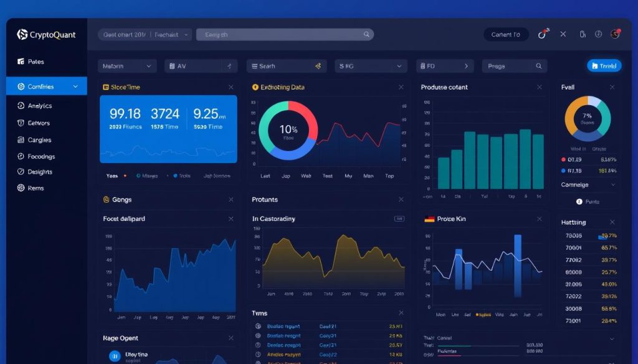This screenshot has width=638, height=364.
Task: Click the Cargiies sidebar icon
Action: point(21,140)
